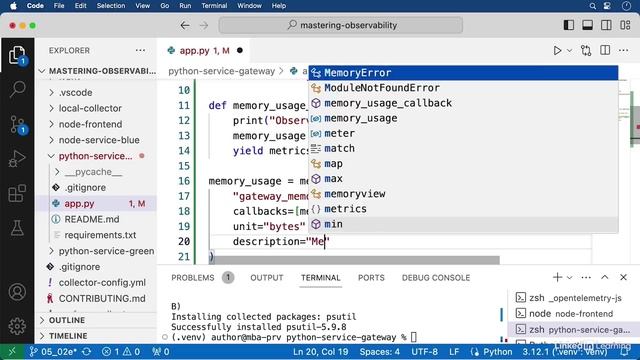Go forward with navigation arrow
Screen dimensions: 640x360
pos(204,25)
